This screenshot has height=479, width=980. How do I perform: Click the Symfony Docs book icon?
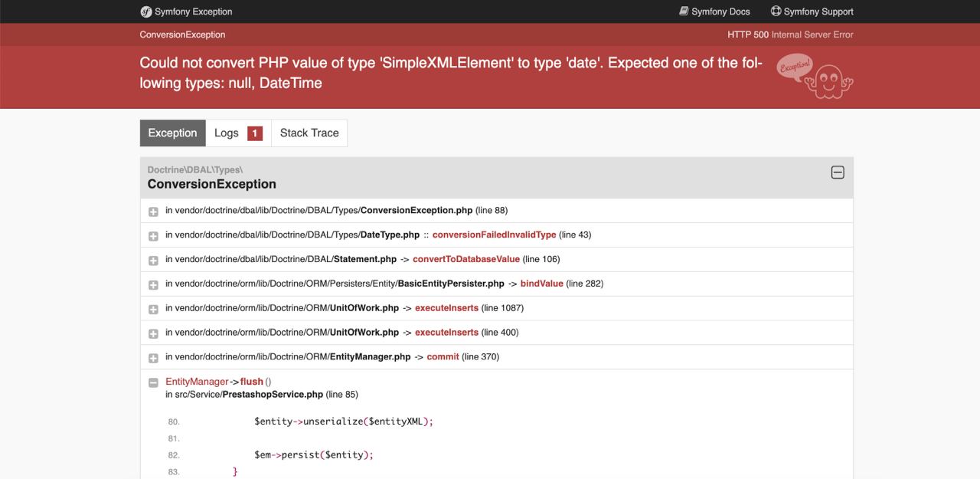coord(684,11)
